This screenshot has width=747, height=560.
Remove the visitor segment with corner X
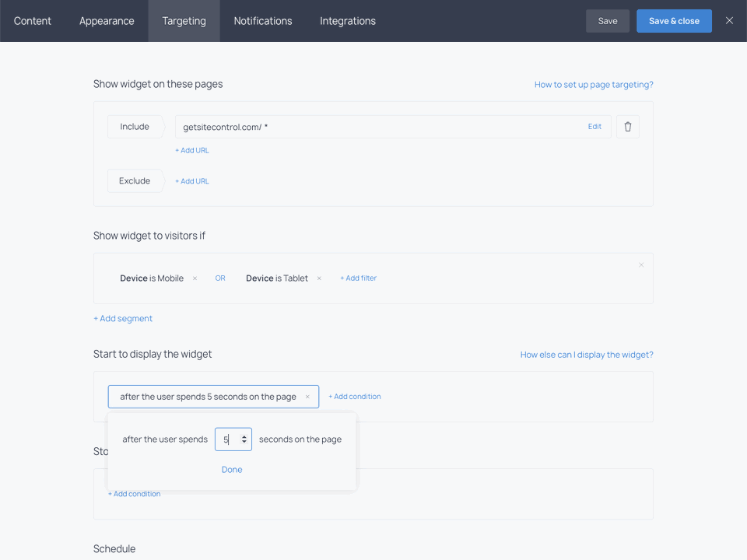pos(641,265)
